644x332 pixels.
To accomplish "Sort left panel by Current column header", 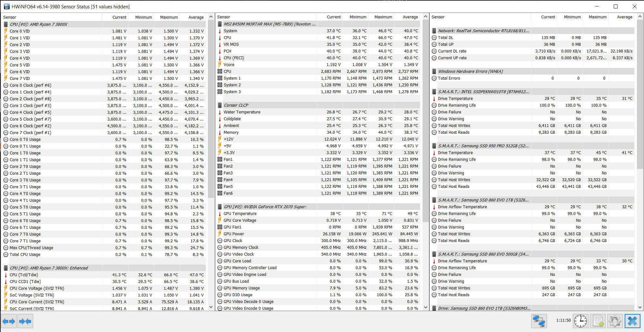I will click(x=115, y=17).
